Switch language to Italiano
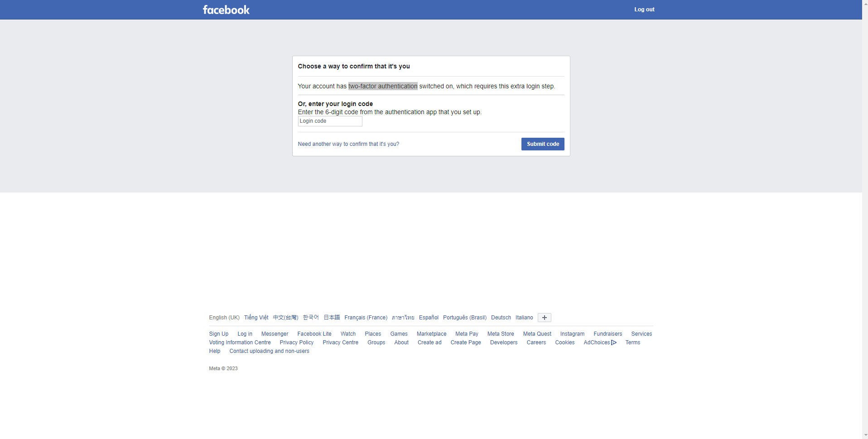The width and height of the screenshot is (868, 439). [x=524, y=318]
